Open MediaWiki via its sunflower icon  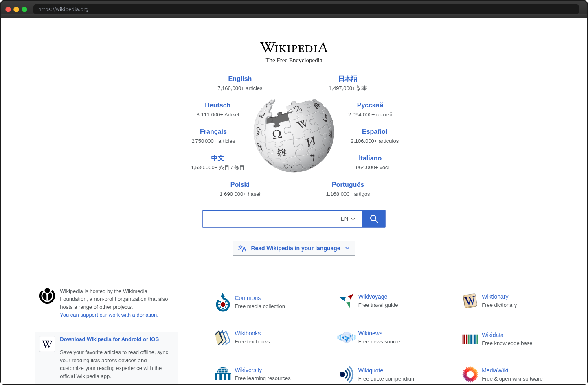pos(470,374)
